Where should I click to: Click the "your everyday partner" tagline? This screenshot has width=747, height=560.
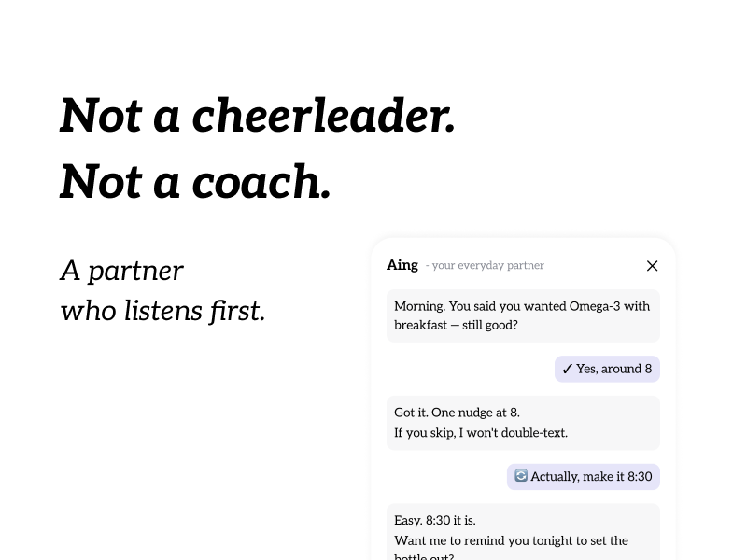(x=487, y=265)
